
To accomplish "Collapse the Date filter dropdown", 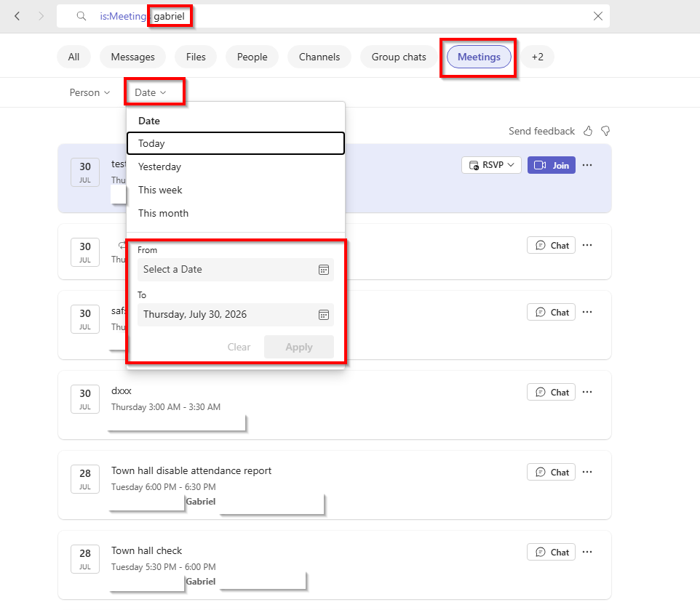I will pos(150,93).
